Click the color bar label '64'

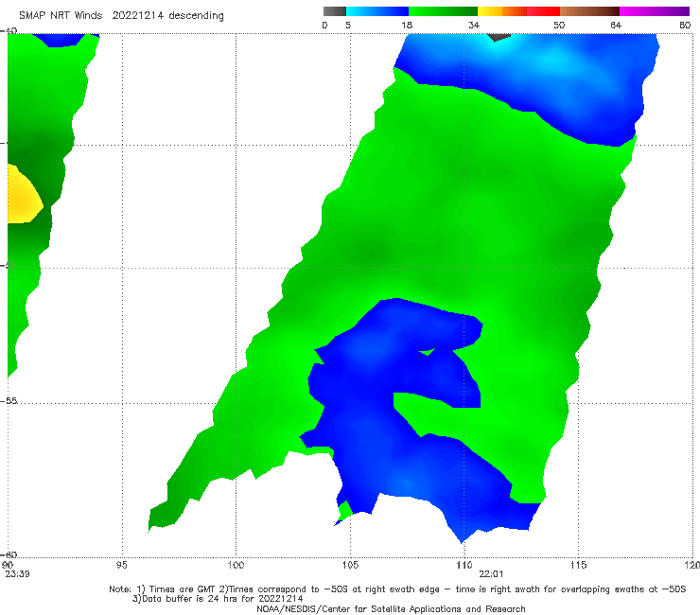pos(616,26)
